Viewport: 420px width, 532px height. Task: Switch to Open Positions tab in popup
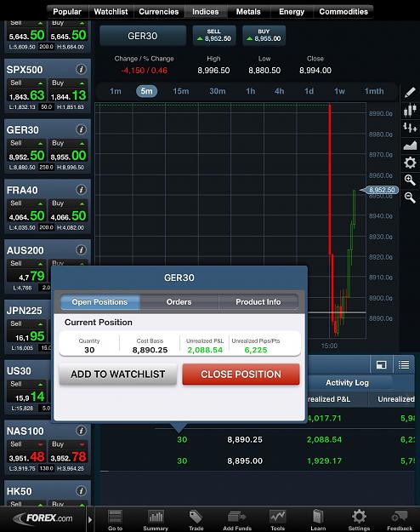pyautogui.click(x=99, y=301)
